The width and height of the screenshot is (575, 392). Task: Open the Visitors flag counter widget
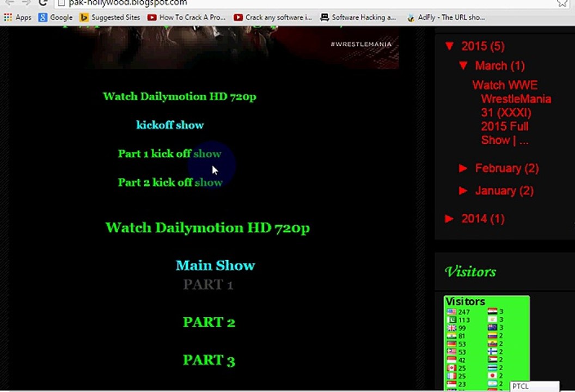[x=487, y=343]
